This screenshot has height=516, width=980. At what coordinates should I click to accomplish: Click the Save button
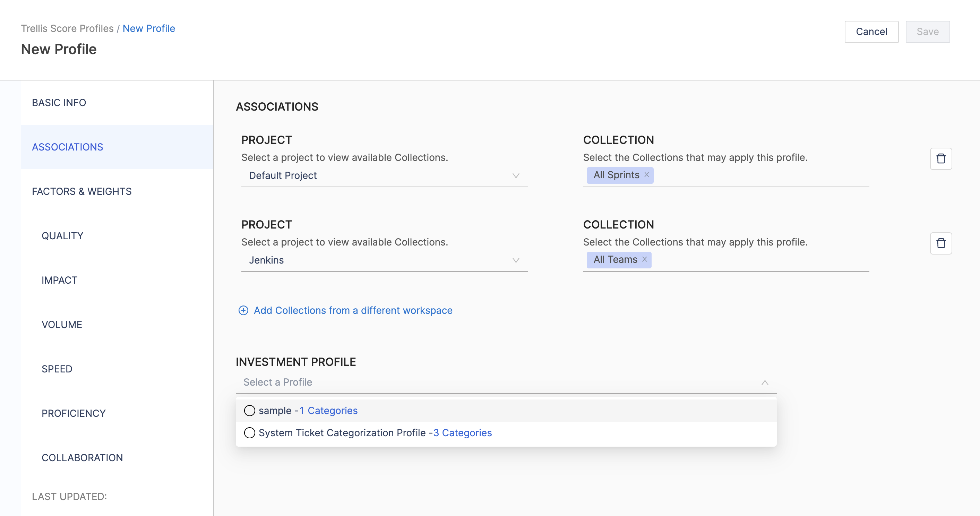(927, 32)
